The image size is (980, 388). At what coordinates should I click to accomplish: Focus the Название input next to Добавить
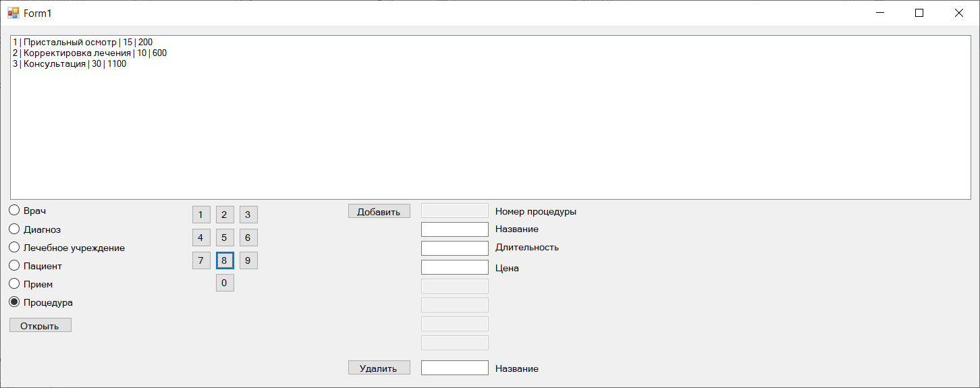455,229
